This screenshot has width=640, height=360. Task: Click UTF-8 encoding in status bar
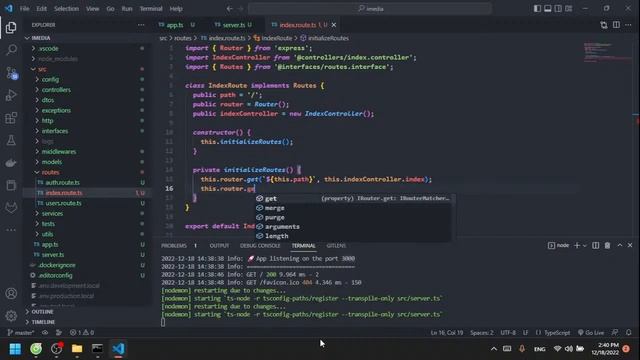point(508,332)
